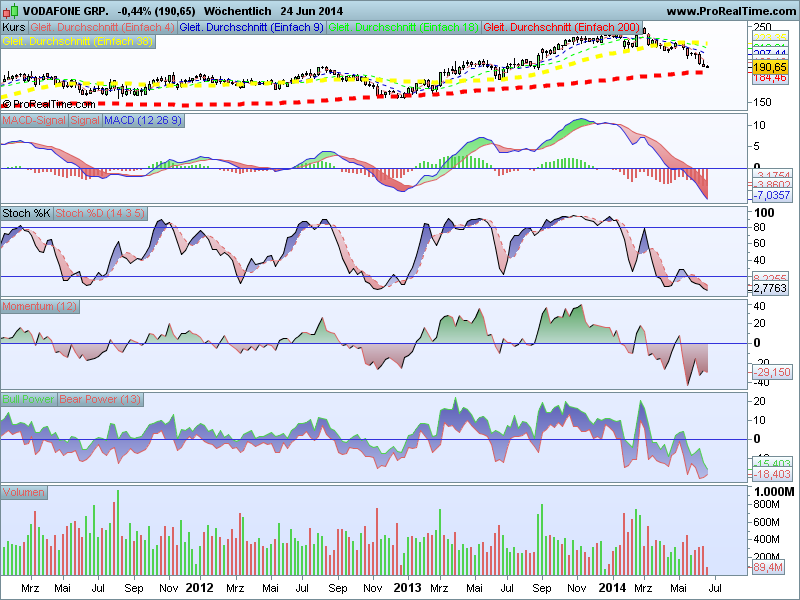
Task: Open the www.ProRealTime.com link
Action: click(732, 11)
